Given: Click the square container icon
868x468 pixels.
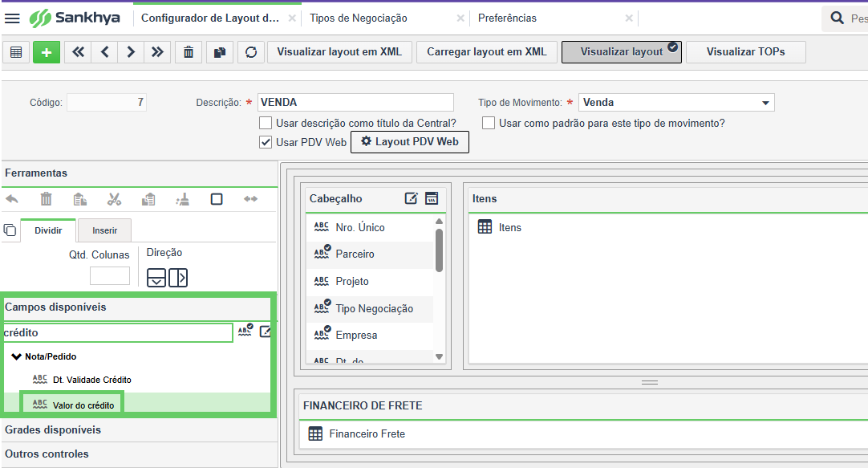Looking at the screenshot, I should point(217,199).
